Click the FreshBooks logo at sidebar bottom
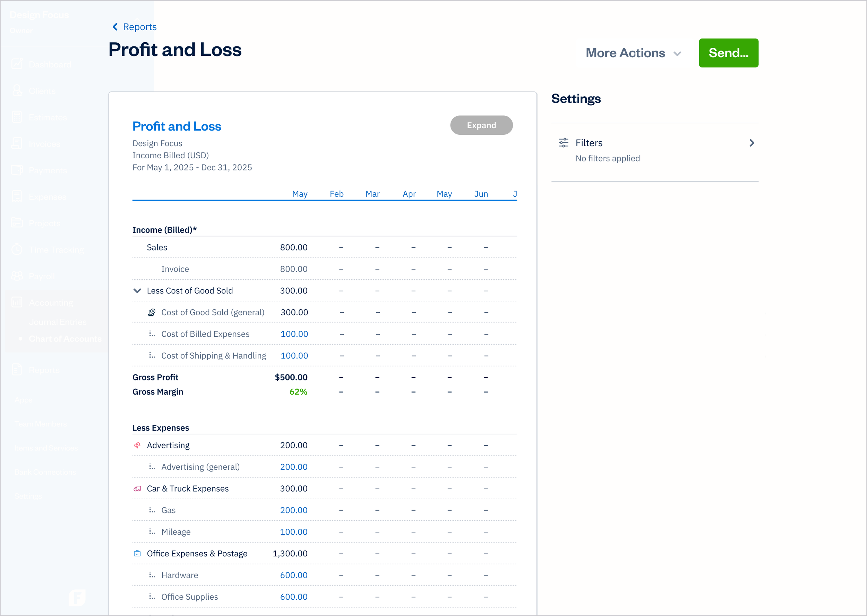 77,598
